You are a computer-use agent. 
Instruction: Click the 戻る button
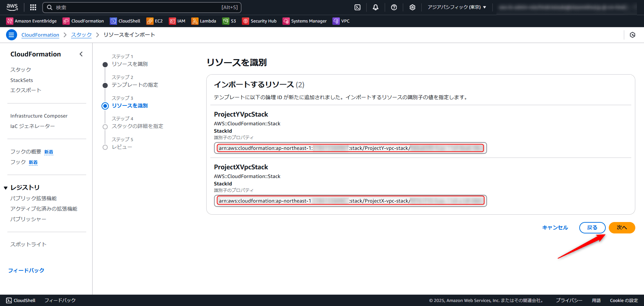coord(592,228)
